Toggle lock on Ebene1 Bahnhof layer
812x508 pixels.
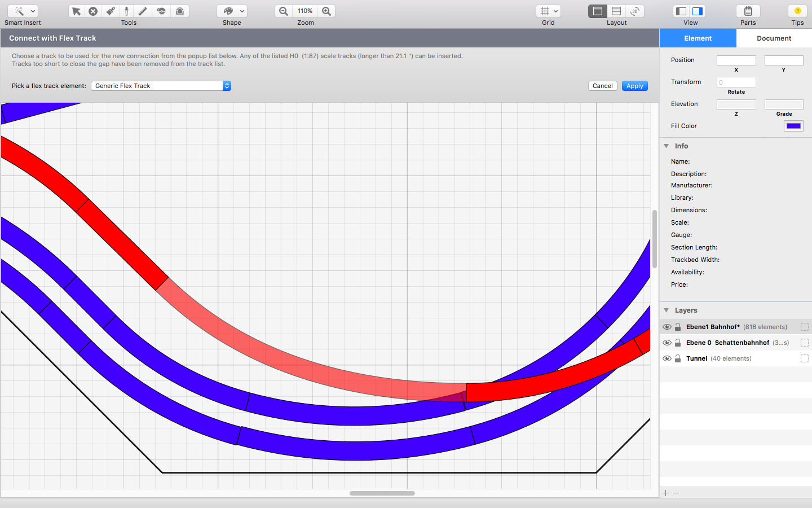click(x=678, y=327)
